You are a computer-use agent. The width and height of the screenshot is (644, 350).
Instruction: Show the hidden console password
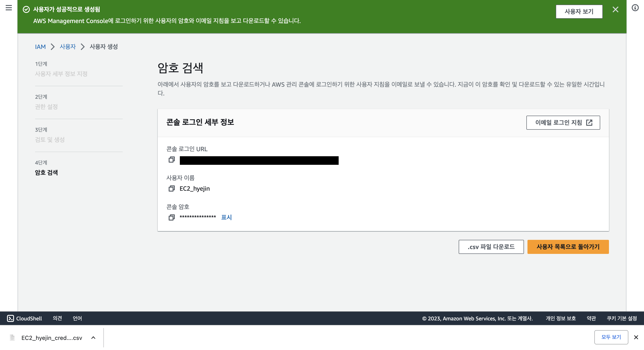coord(226,217)
